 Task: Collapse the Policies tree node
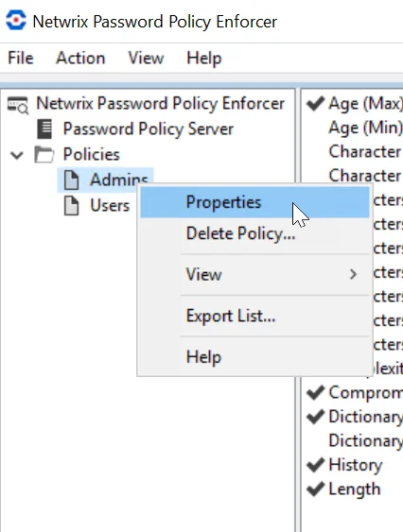point(17,155)
